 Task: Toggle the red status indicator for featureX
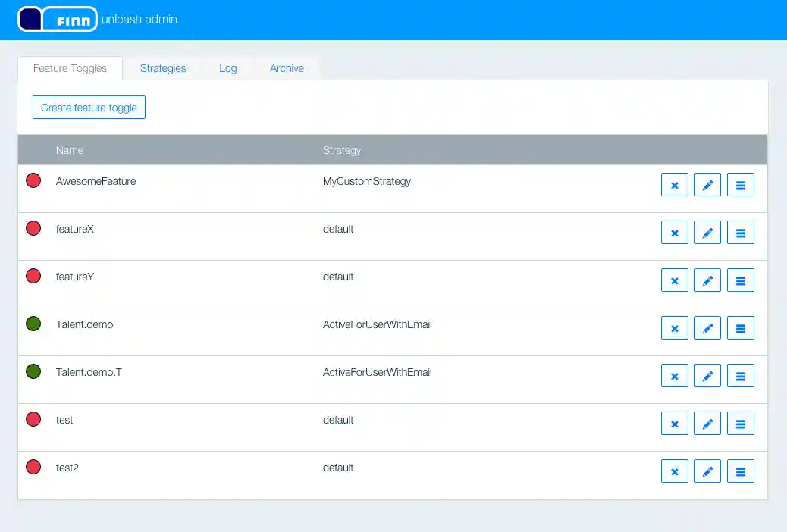[x=33, y=228]
